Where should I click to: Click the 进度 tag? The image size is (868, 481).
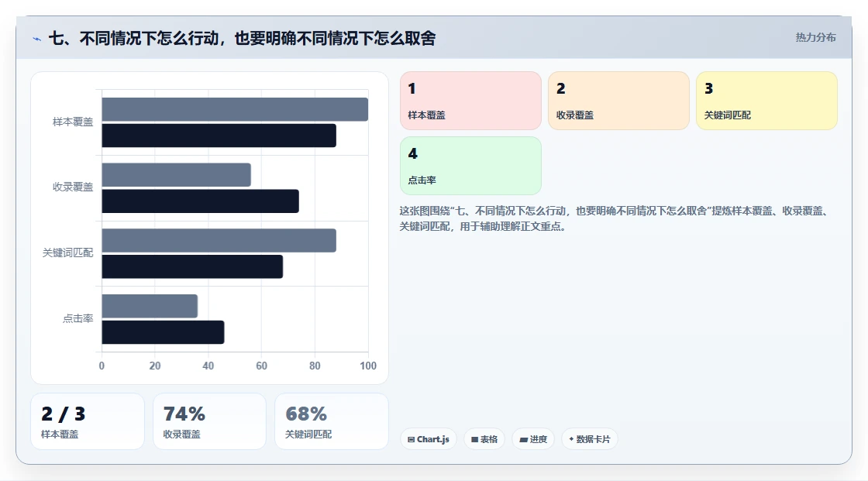(x=533, y=439)
